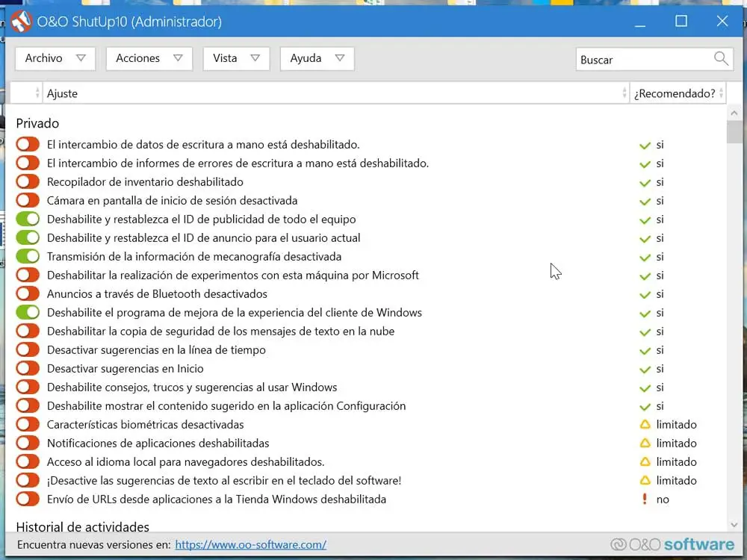Toggle contenido sugerido en aplicación Configuración switch
747x560 pixels.
[28, 405]
